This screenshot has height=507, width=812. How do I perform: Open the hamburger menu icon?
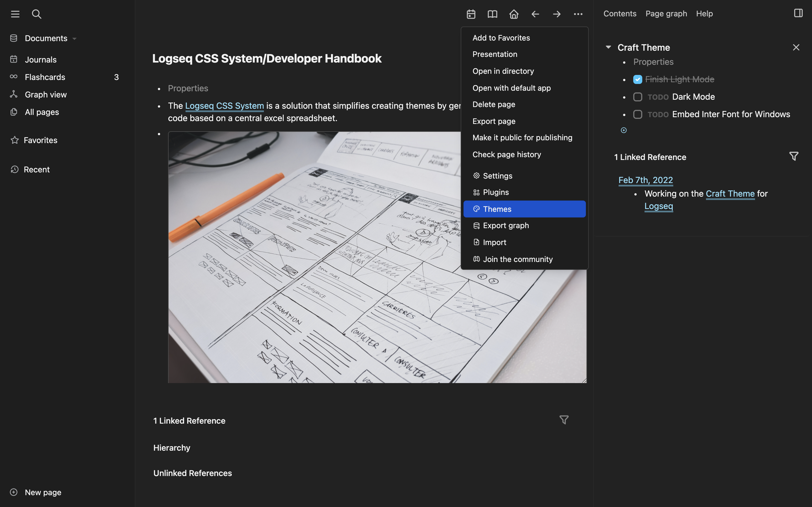(x=15, y=14)
